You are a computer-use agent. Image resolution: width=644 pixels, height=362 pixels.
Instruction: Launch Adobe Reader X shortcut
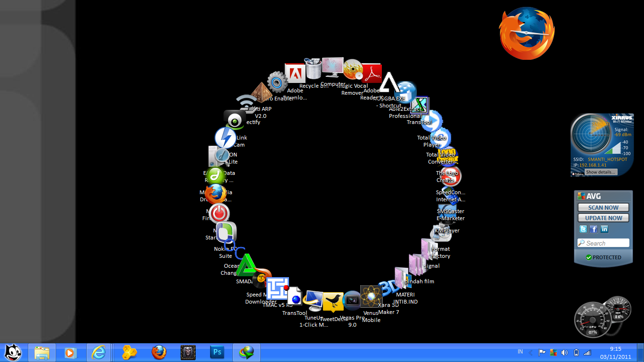pyautogui.click(x=372, y=74)
